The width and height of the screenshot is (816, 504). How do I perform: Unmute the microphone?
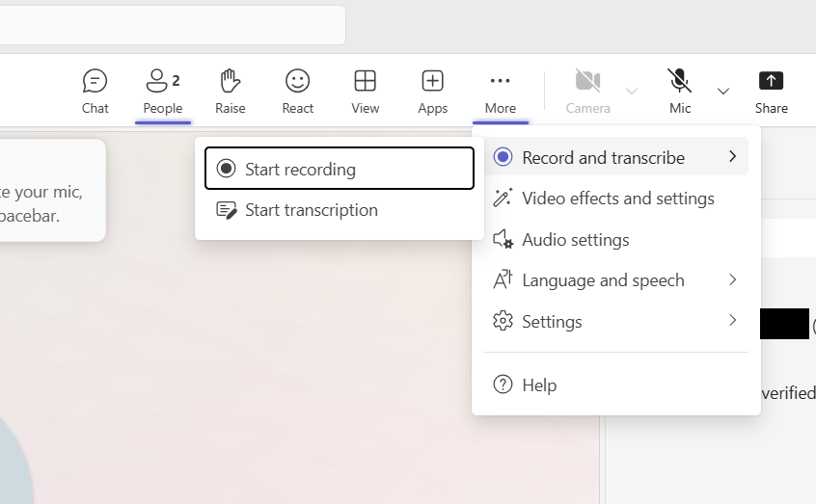pyautogui.click(x=680, y=92)
